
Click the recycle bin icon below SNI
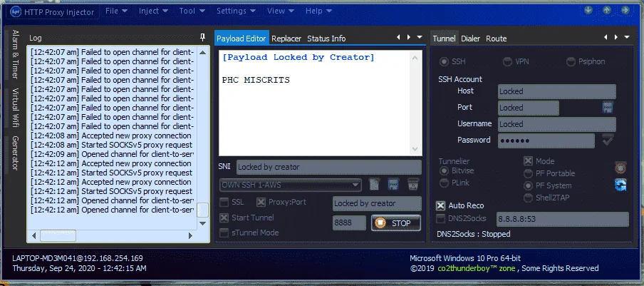tap(413, 185)
